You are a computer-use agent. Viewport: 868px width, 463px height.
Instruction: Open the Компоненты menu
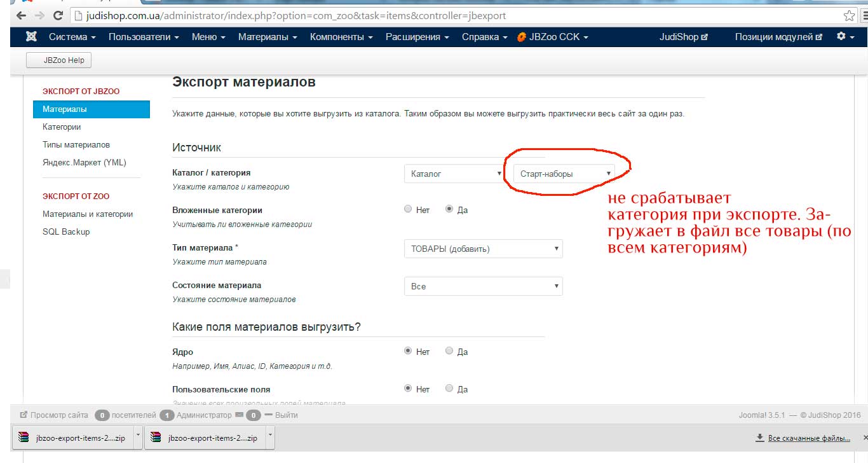pyautogui.click(x=341, y=37)
